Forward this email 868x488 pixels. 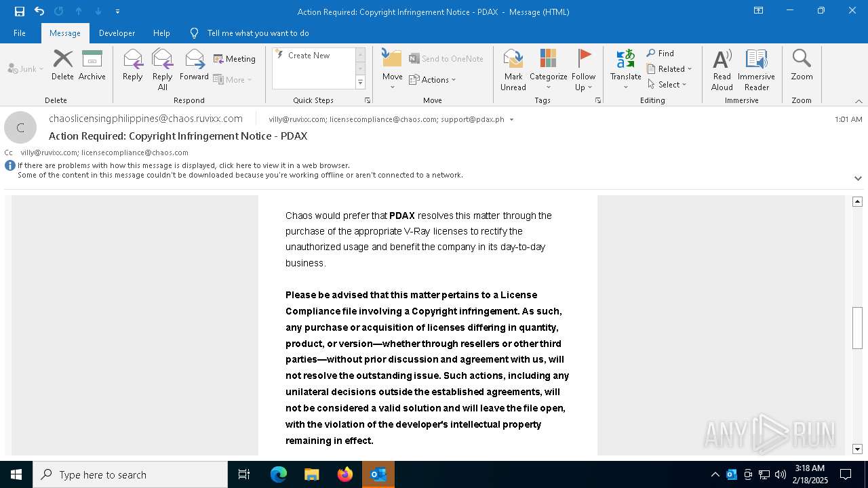point(194,66)
